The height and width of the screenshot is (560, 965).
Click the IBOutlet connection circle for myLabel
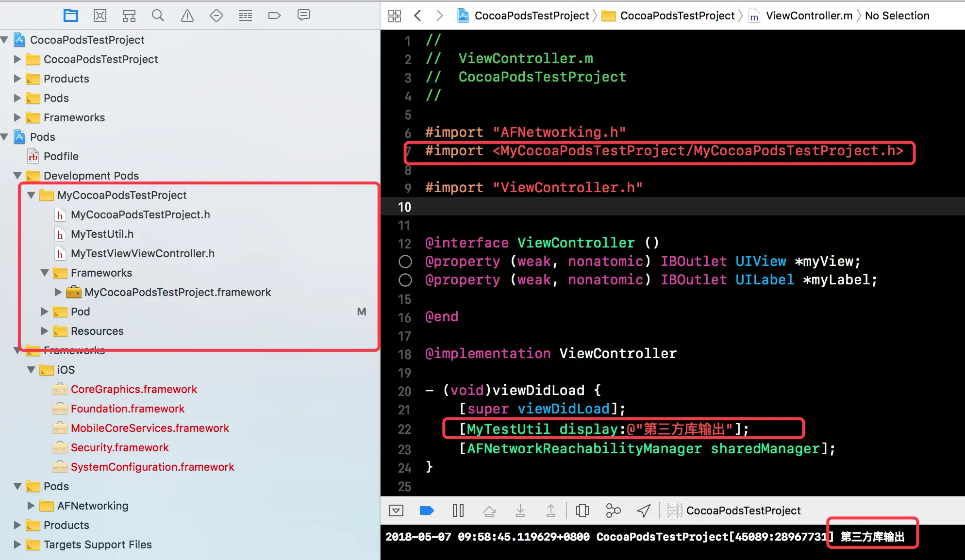405,280
